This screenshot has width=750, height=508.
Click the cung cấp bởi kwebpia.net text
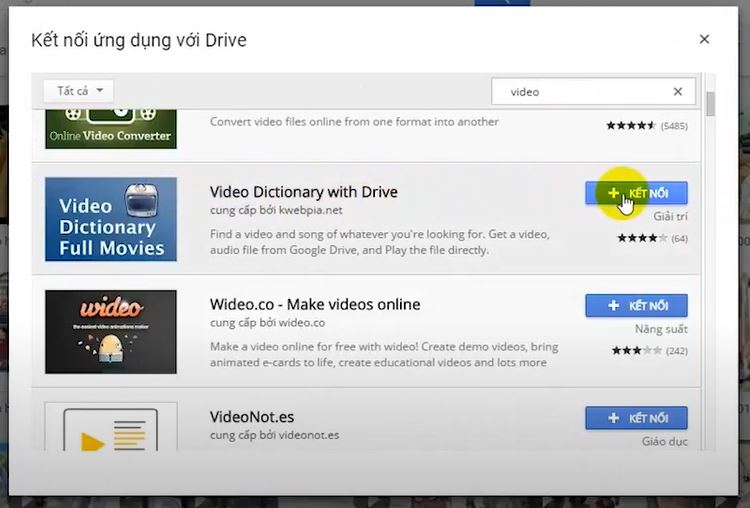coord(276,210)
